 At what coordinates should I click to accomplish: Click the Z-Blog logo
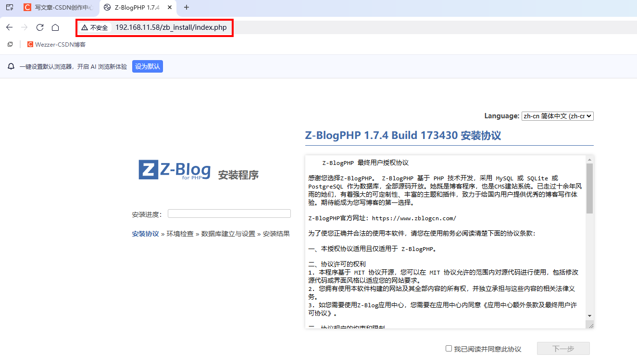pyautogui.click(x=175, y=170)
